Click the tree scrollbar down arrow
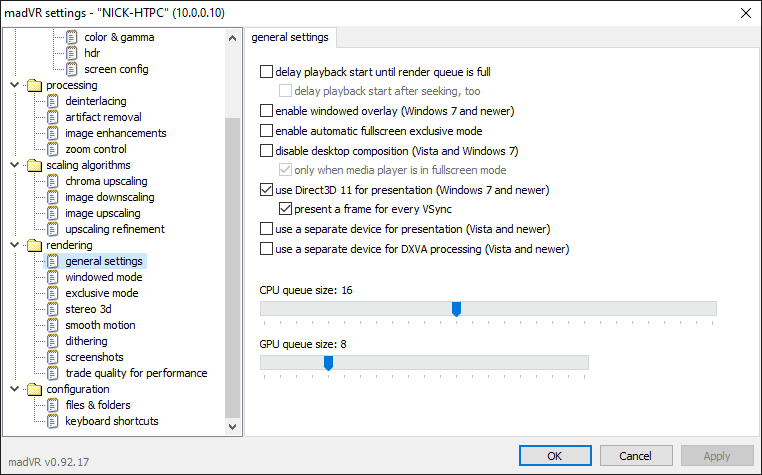 tap(233, 427)
